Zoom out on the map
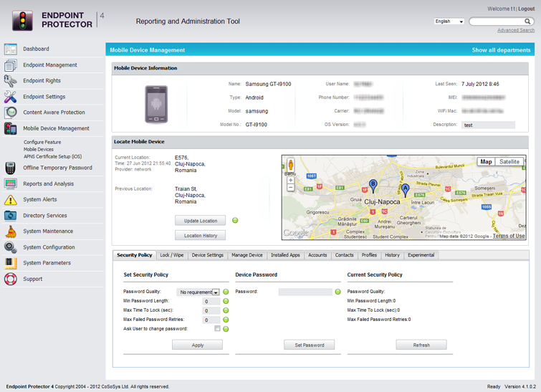The width and height of the screenshot is (541, 392). [x=290, y=187]
